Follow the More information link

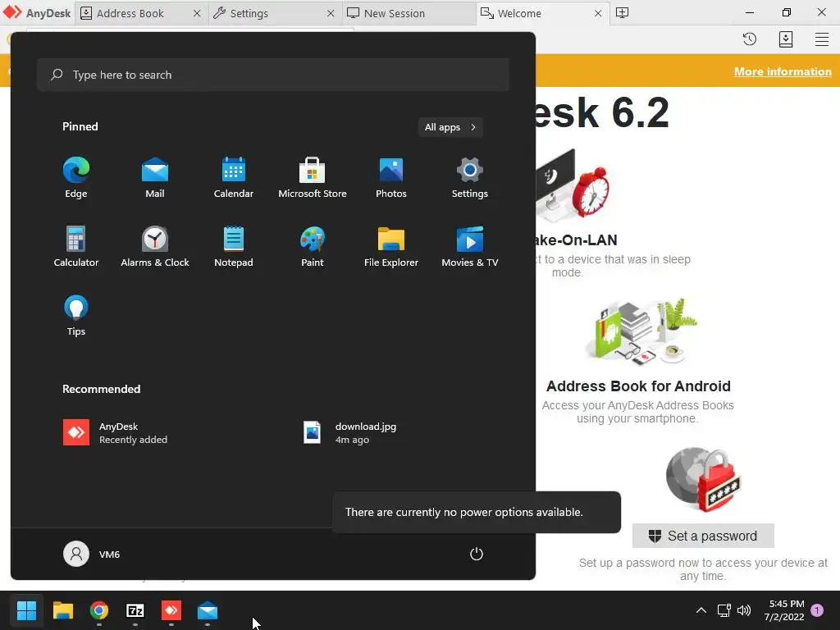coord(783,72)
